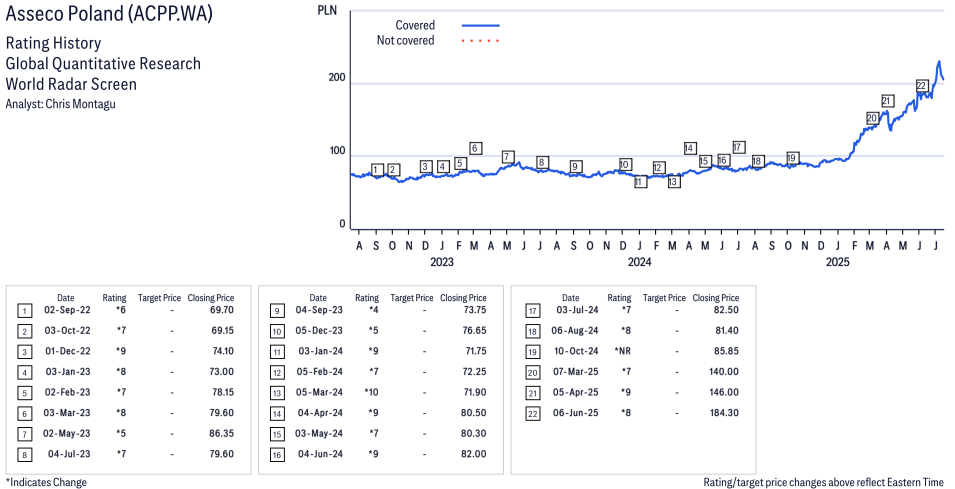The height and width of the screenshot is (489, 955).
Task: Click chart marker 1 at chart start
Action: 377,170
